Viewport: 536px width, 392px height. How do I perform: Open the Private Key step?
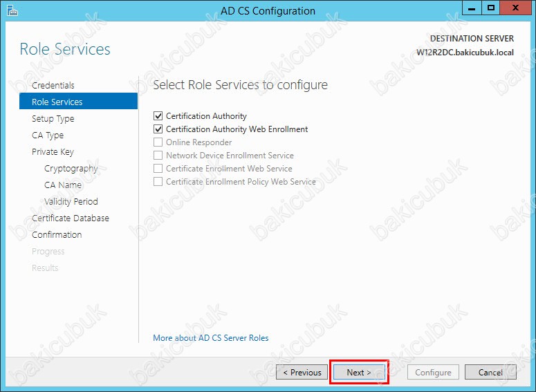53,151
